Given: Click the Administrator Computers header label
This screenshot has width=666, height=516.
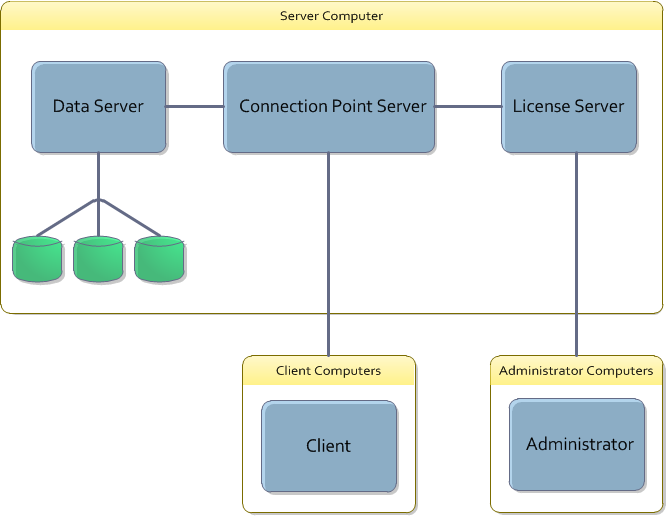Looking at the screenshot, I should 576,371.
